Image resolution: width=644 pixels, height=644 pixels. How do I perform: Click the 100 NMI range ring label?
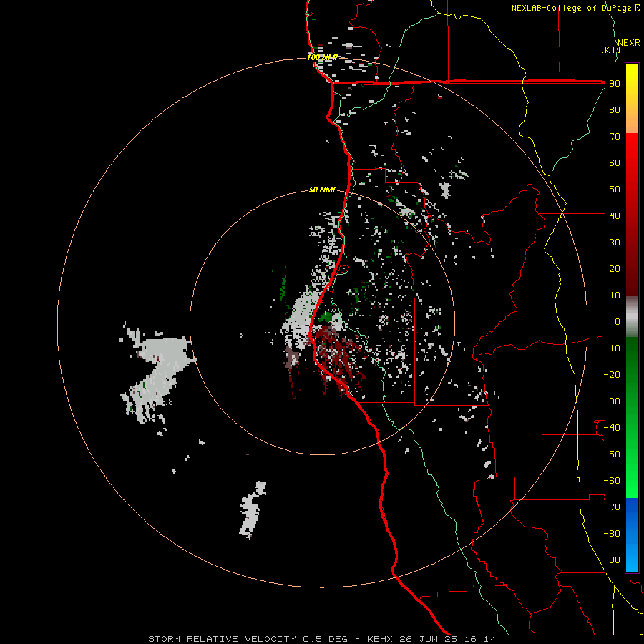pos(322,57)
